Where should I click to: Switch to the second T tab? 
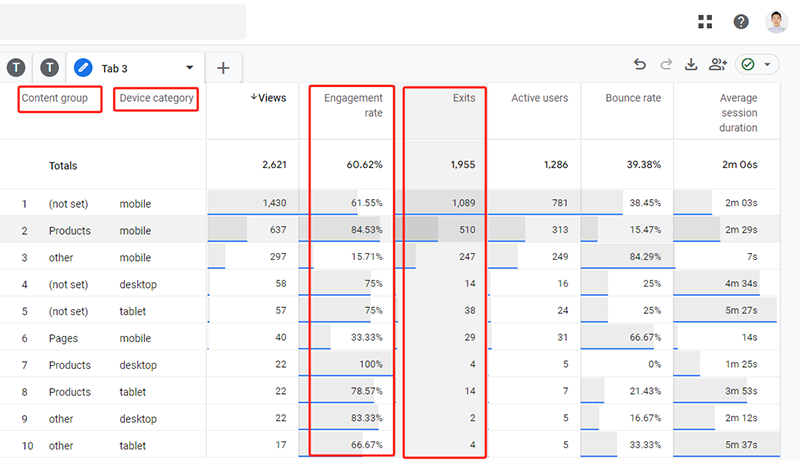pos(50,68)
